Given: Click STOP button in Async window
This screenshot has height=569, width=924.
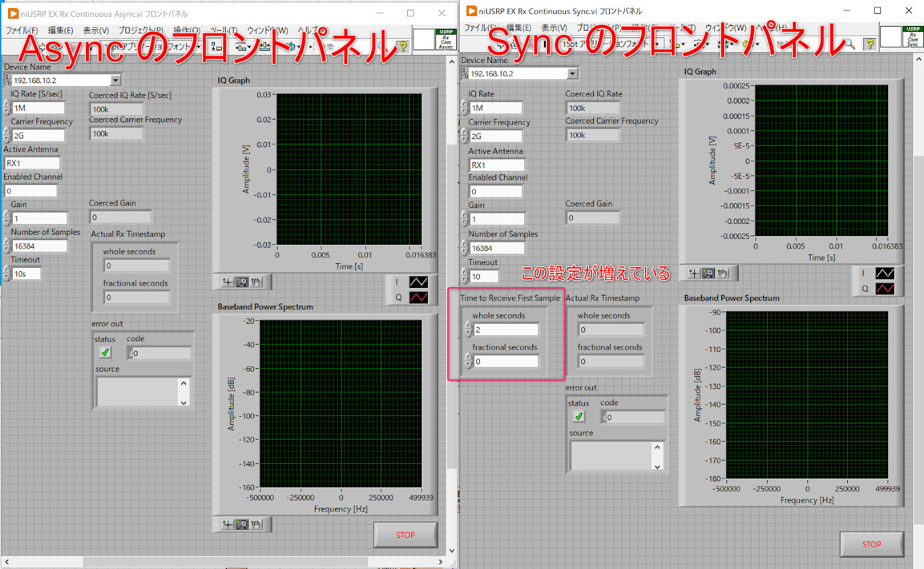Looking at the screenshot, I should 405,535.
